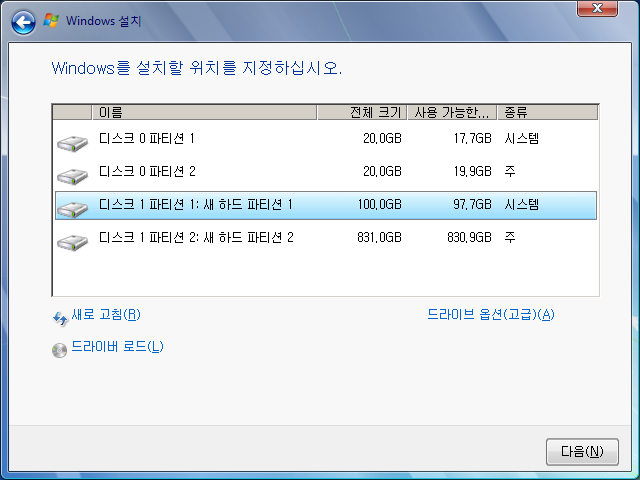Click 주 type of 디스크 1 파티션 2

510,238
